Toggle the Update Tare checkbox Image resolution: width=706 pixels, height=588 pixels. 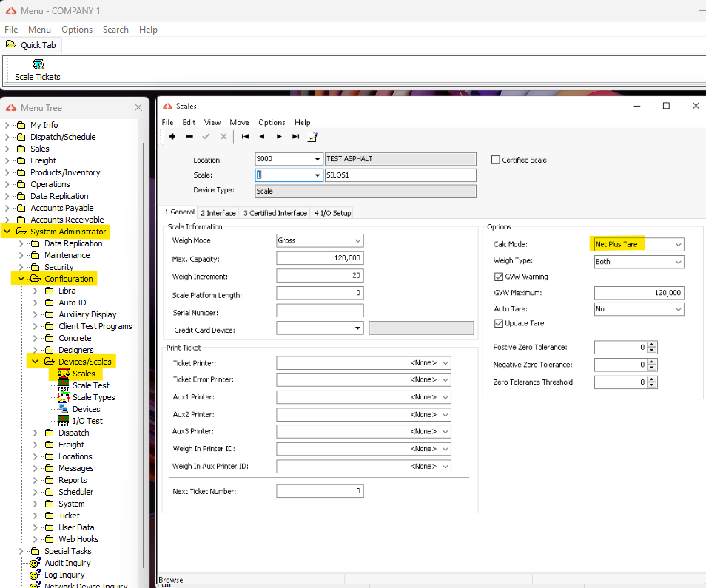click(499, 323)
